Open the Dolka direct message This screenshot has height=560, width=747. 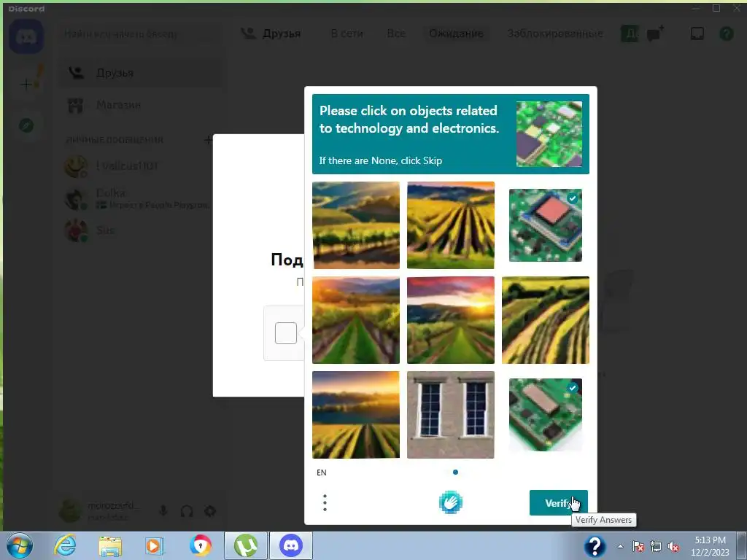click(141, 199)
